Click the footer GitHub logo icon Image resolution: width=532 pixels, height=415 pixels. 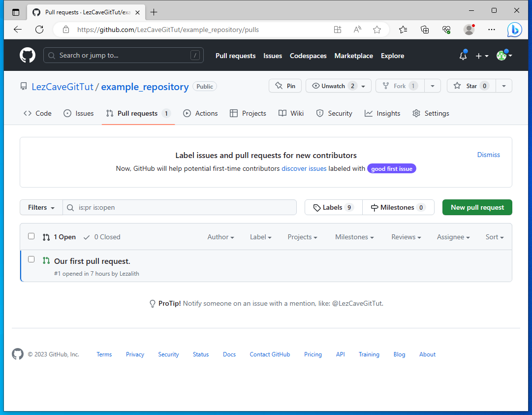tap(18, 354)
